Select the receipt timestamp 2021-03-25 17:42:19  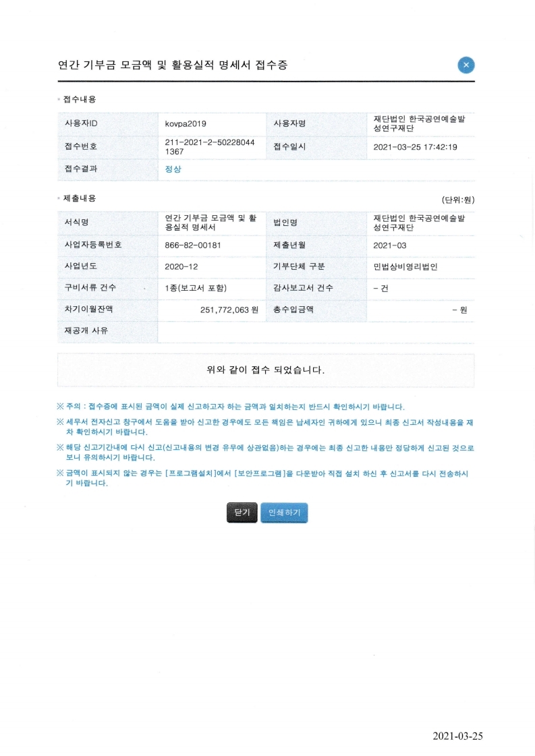coord(415,147)
